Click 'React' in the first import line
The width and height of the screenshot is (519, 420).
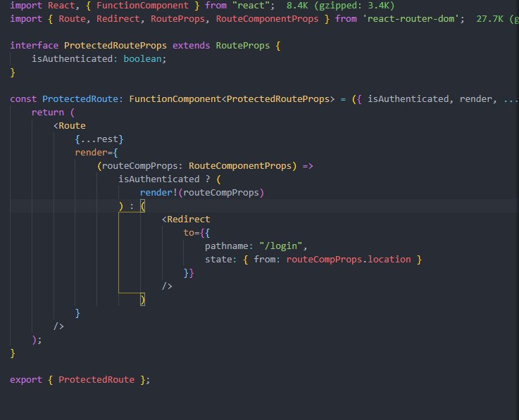tap(61, 6)
